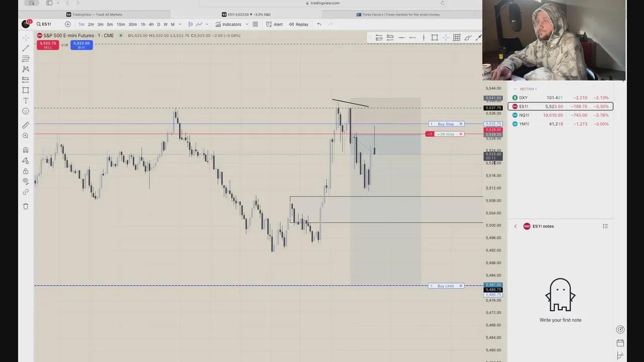This screenshot has width=644, height=362.
Task: Delete drawings with the trash icon
Action: click(26, 206)
